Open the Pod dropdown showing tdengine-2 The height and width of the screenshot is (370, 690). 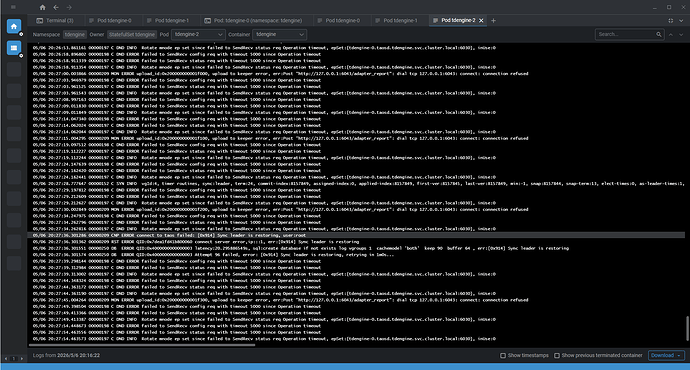[x=198, y=34]
